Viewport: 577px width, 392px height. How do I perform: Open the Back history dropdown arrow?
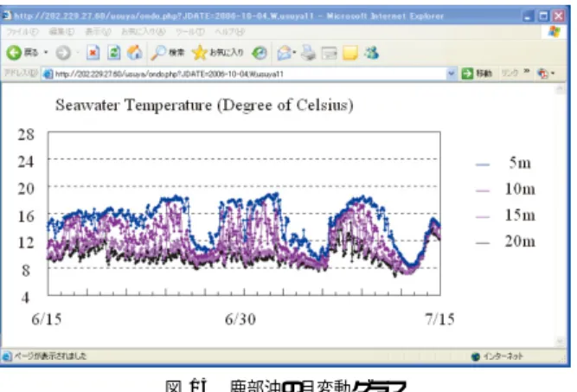point(46,53)
